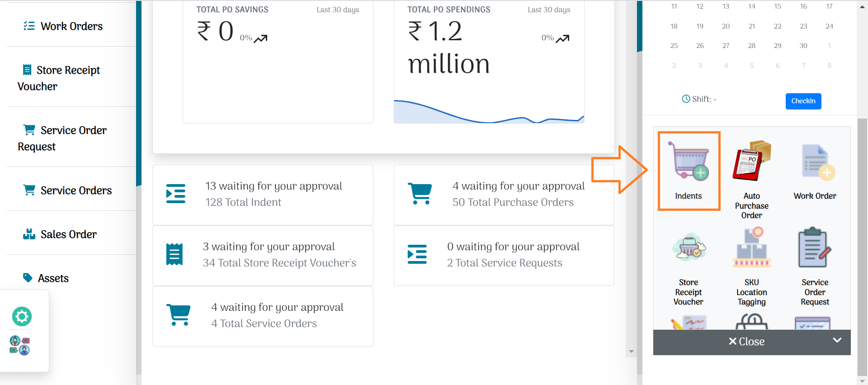Viewport: 868px width, 385px height.
Task: Open the Service Order Request shortcut icon
Action: coord(815,249)
